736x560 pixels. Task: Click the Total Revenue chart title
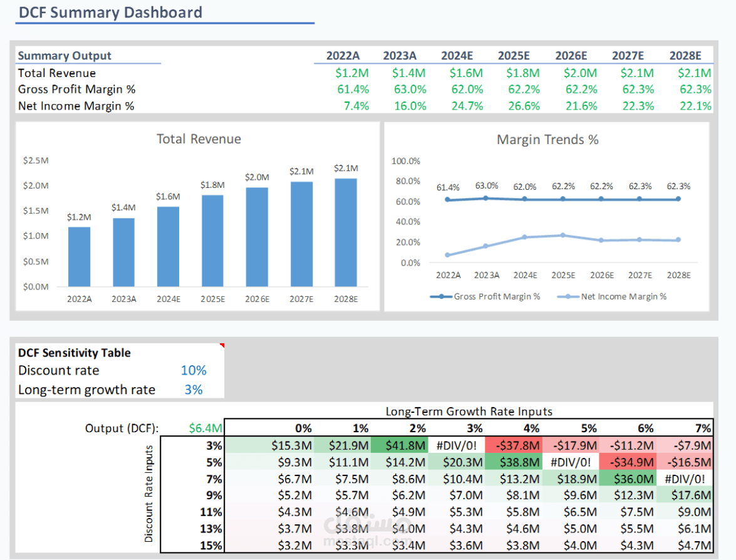click(199, 139)
